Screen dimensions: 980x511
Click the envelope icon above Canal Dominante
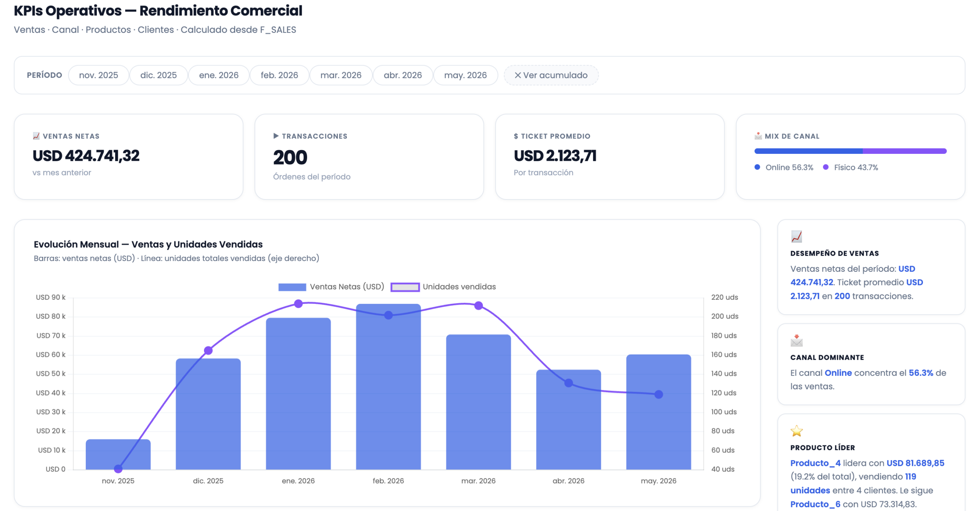(797, 340)
